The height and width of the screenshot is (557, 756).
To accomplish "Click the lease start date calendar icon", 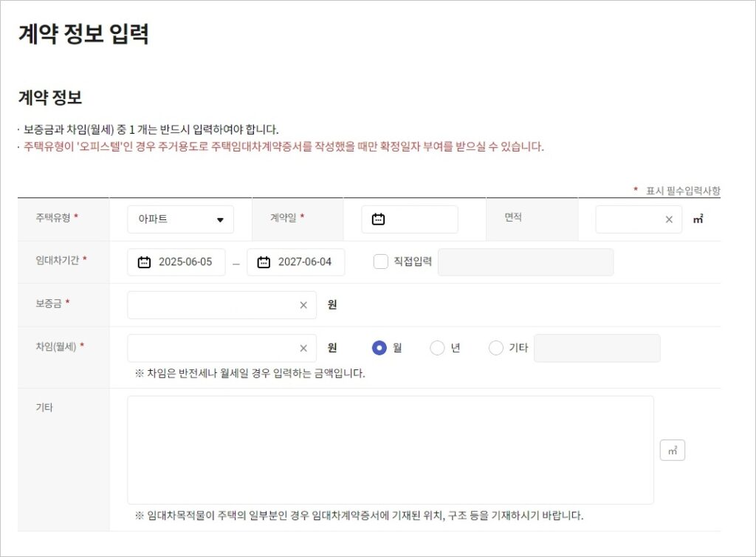I will click(x=145, y=262).
